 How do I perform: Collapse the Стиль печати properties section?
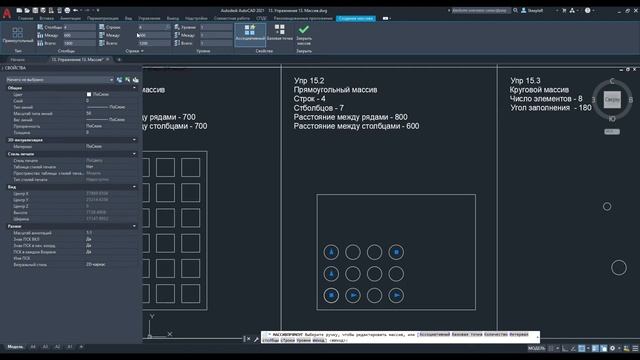coord(134,154)
